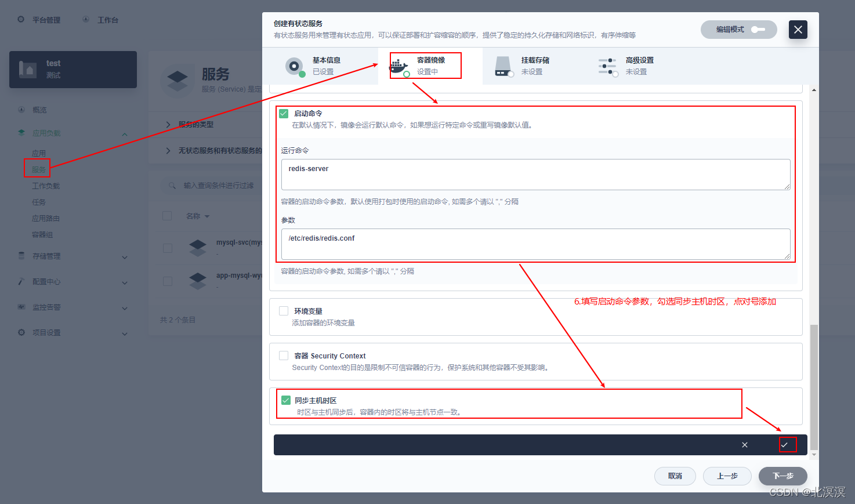
Task: Expand the 项目设置 menu chevron
Action: pyautogui.click(x=125, y=334)
